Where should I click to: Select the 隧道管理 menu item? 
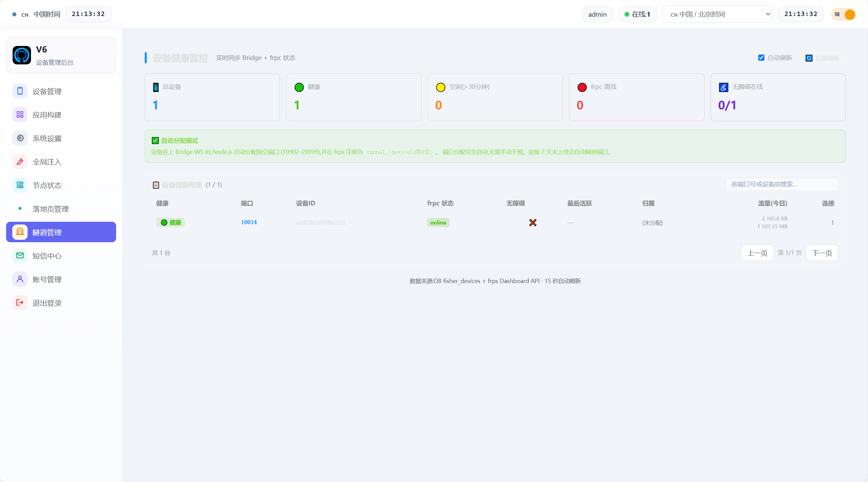pyautogui.click(x=61, y=232)
